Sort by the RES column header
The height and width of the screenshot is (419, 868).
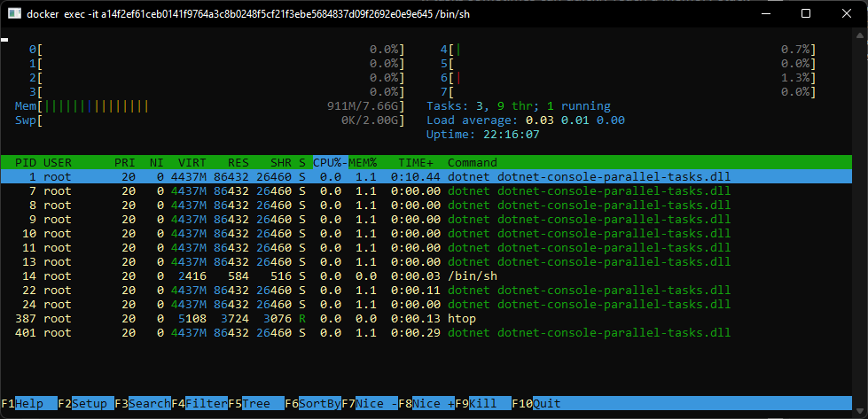238,162
